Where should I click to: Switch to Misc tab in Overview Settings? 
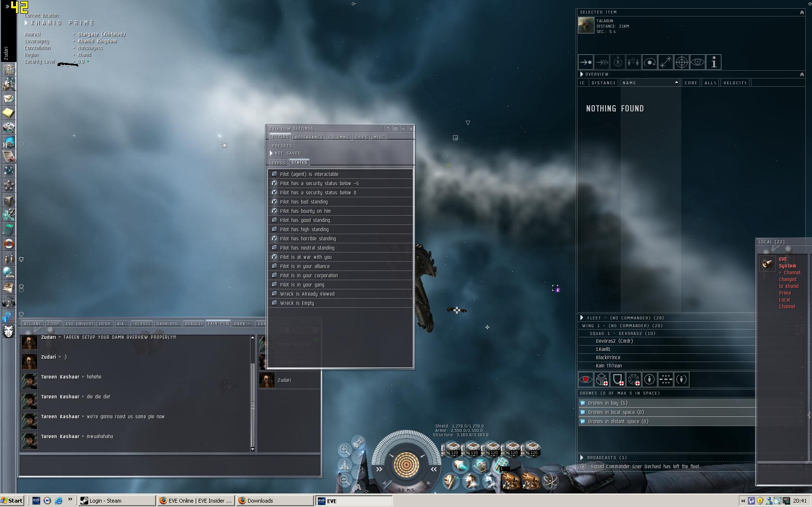(x=379, y=137)
